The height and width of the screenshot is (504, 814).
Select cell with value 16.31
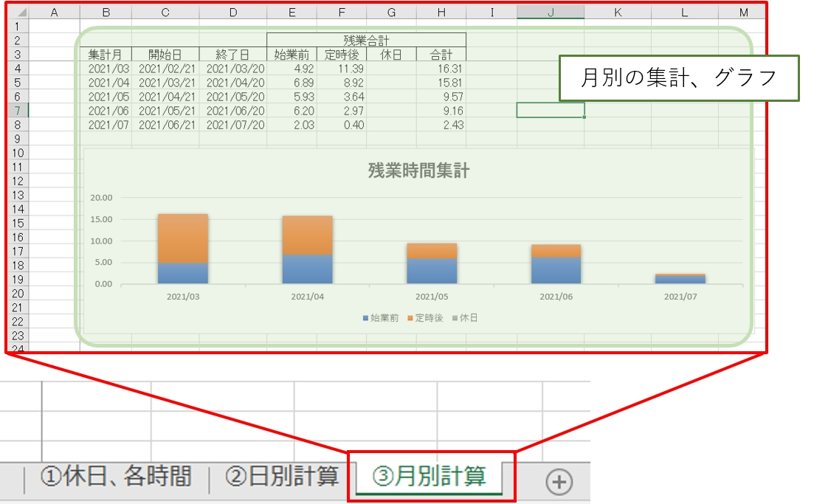[x=441, y=69]
